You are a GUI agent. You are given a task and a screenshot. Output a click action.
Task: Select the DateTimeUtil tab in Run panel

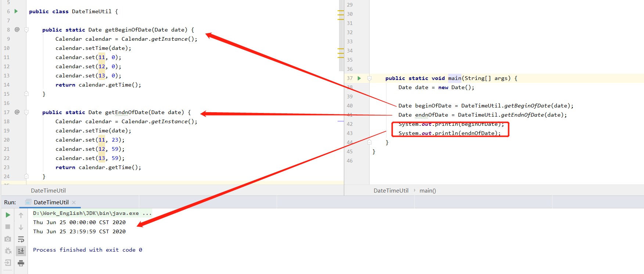pyautogui.click(x=51, y=202)
